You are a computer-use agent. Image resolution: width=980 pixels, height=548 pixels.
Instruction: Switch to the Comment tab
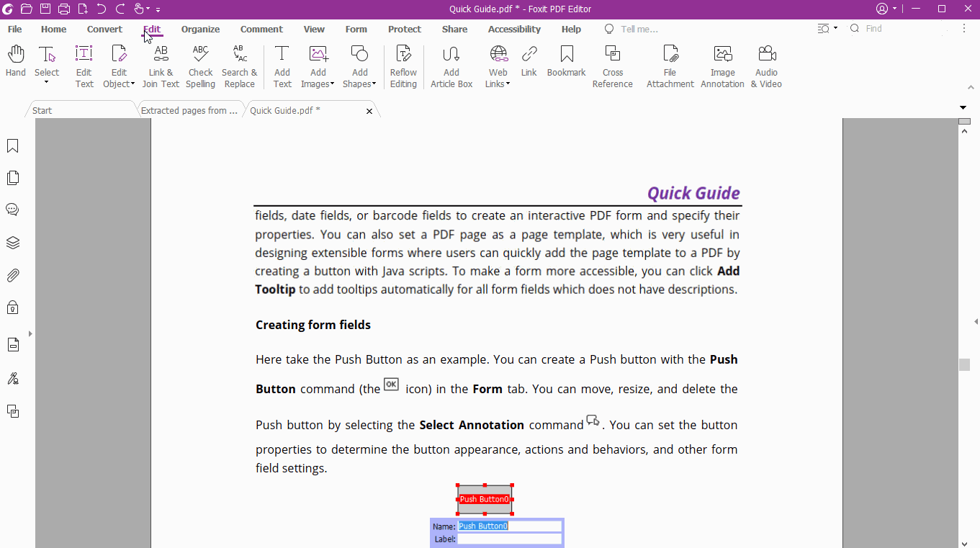pyautogui.click(x=261, y=30)
